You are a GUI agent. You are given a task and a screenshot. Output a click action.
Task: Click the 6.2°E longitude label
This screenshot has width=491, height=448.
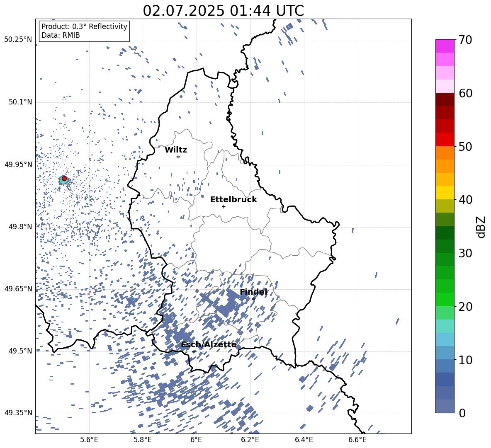click(250, 440)
